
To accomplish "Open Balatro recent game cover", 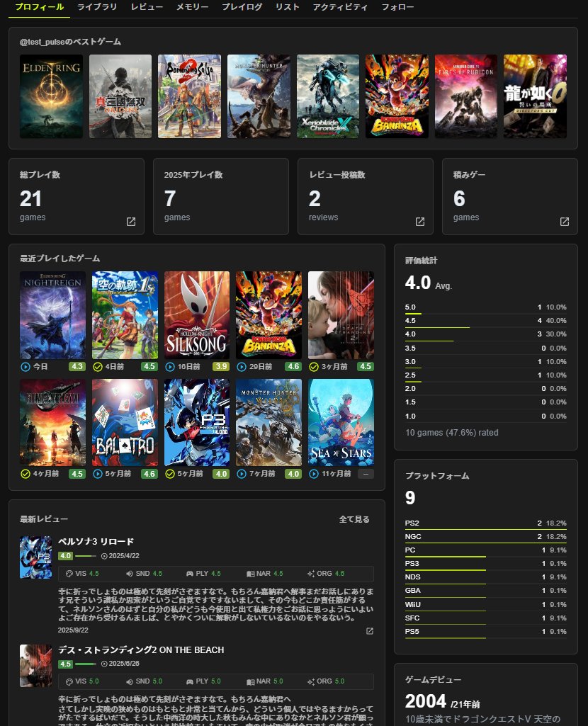I will coord(125,423).
